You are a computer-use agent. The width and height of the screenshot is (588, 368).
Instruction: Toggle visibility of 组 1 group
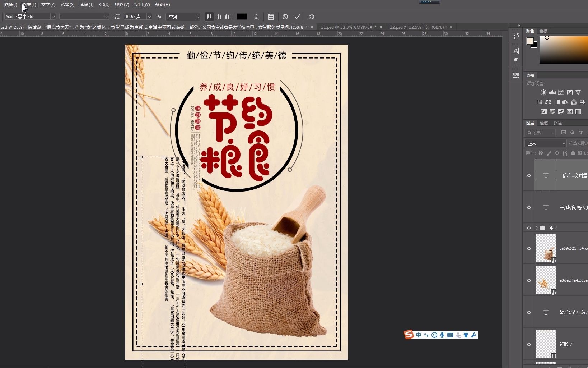[x=529, y=228]
